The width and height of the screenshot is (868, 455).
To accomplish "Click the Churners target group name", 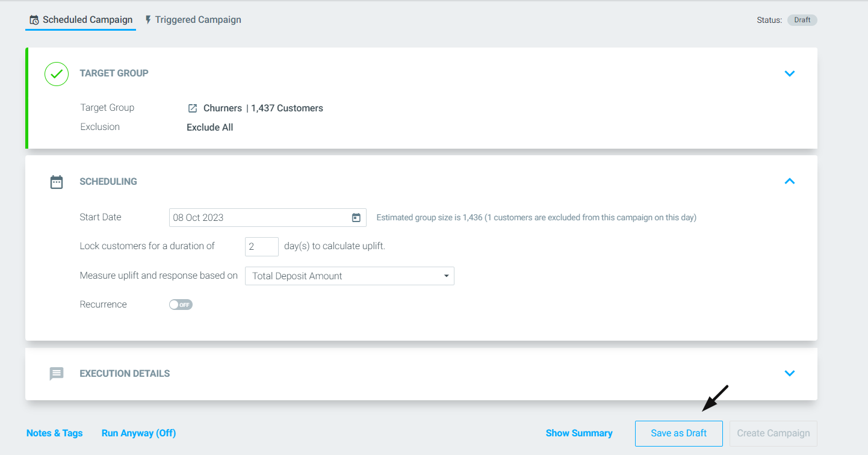I will pyautogui.click(x=223, y=108).
